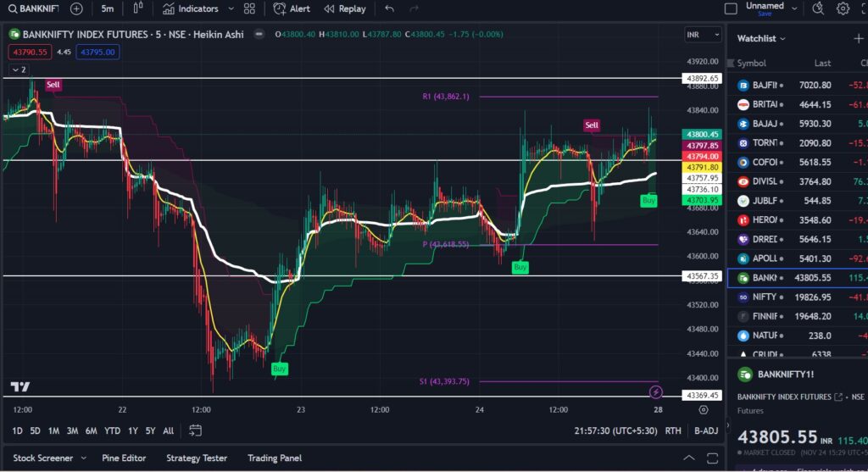Click the Last column header
The image size is (868, 472).
[822, 63]
